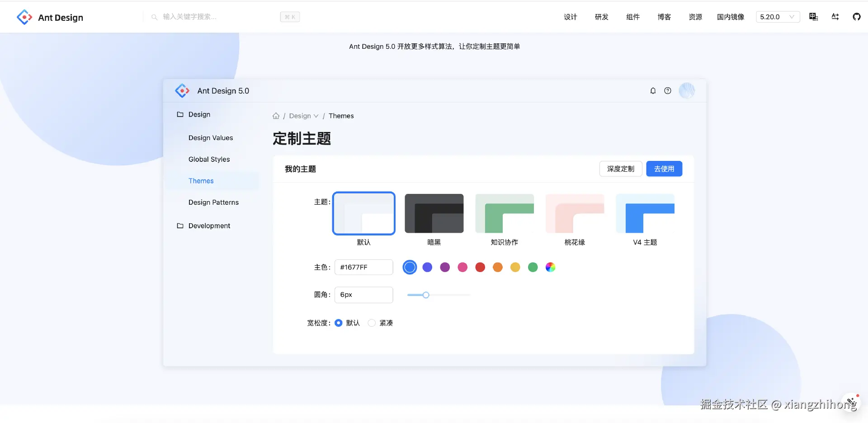Click the 我的主题 card title
Image resolution: width=868 pixels, height=423 pixels.
[300, 169]
